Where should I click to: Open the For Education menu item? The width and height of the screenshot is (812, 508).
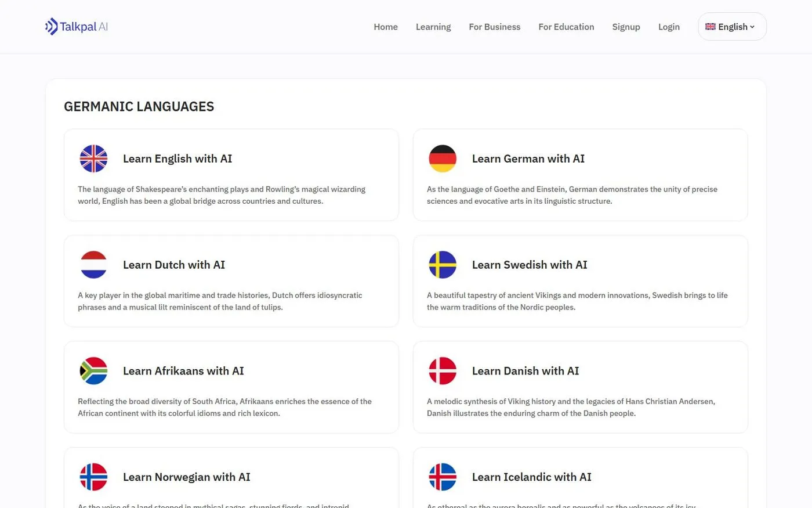coord(566,27)
